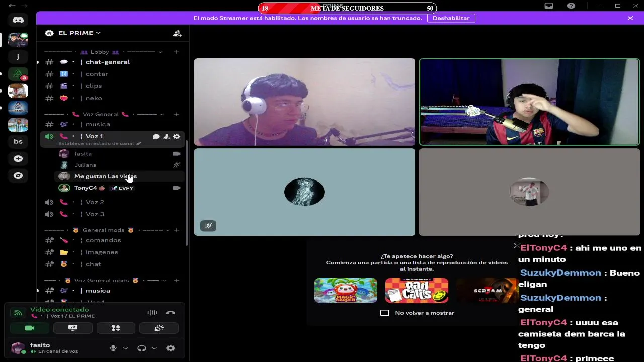Select the Magic Garden activity thumbnail
Viewport: 644px width, 362px height.
[346, 291]
